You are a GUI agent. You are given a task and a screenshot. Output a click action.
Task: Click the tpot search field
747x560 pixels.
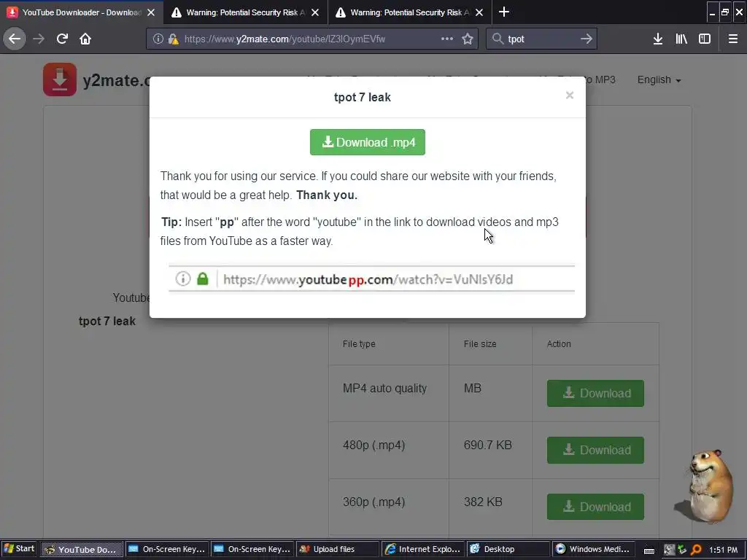click(x=541, y=39)
